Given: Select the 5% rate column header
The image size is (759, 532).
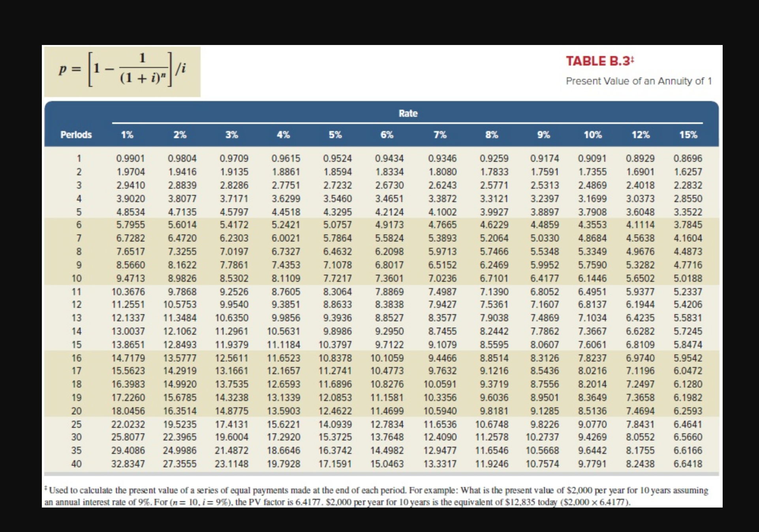Looking at the screenshot, I should click(336, 135).
